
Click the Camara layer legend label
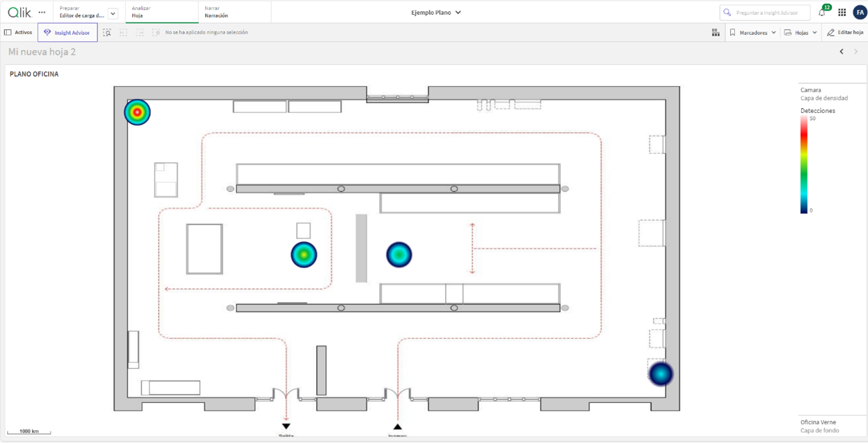click(811, 90)
